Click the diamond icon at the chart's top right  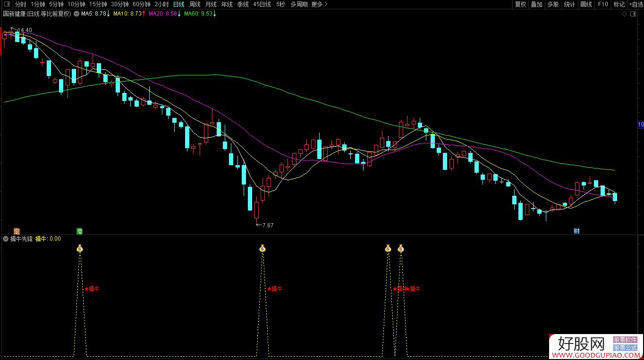[x=624, y=14]
